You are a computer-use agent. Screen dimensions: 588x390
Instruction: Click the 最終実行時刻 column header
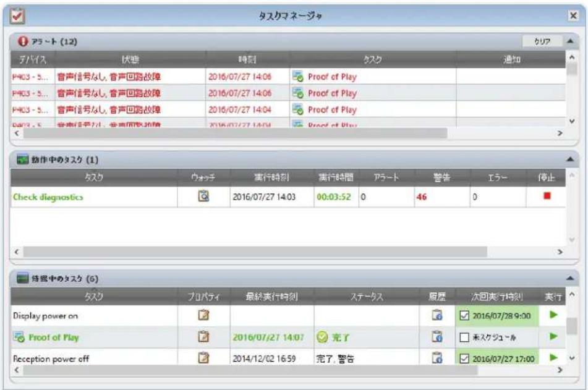(x=272, y=297)
